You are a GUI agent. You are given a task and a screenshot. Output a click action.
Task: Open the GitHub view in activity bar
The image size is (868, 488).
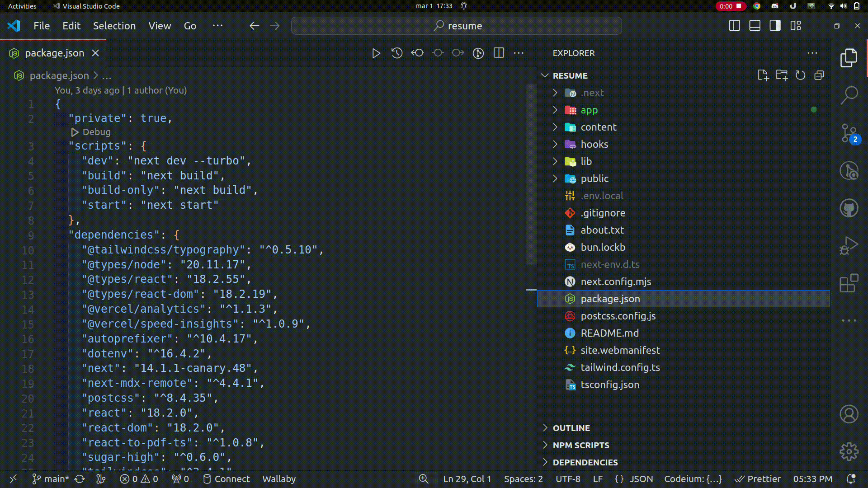(849, 208)
